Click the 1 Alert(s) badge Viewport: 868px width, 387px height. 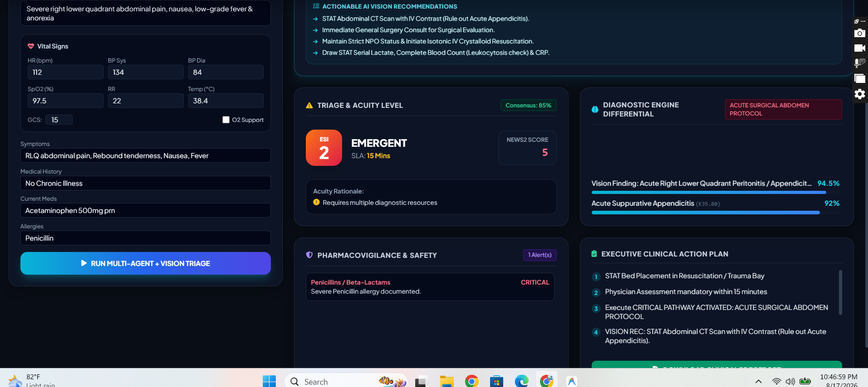pyautogui.click(x=540, y=255)
